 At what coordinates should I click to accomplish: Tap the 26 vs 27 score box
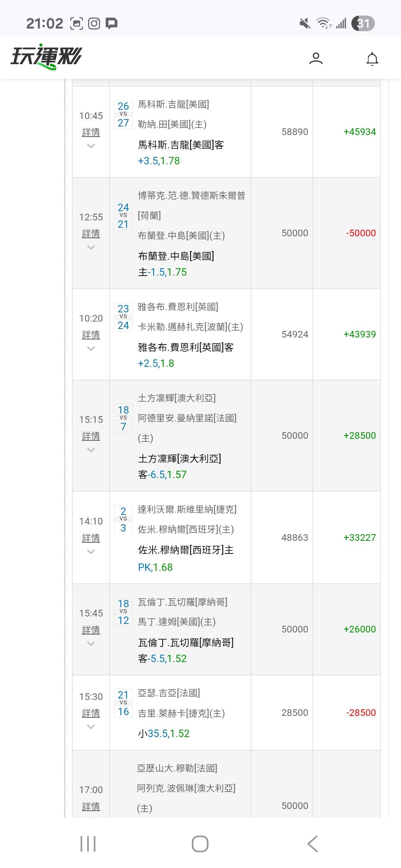coord(123,114)
